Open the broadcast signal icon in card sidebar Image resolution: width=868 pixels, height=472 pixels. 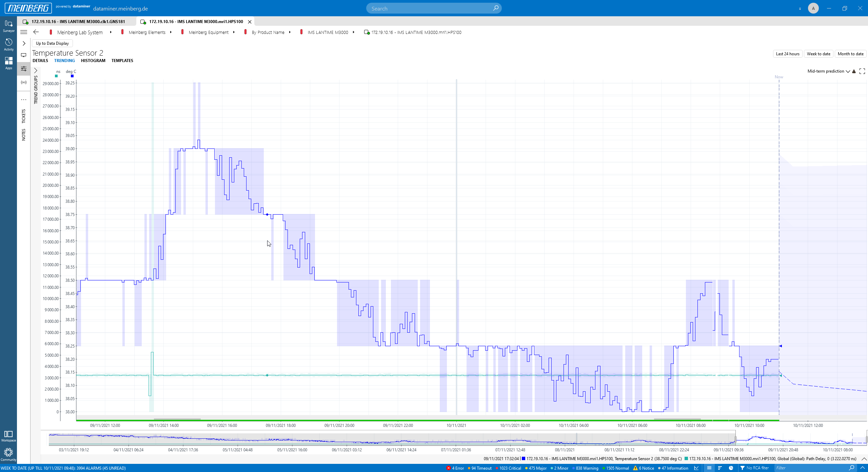pos(24,82)
